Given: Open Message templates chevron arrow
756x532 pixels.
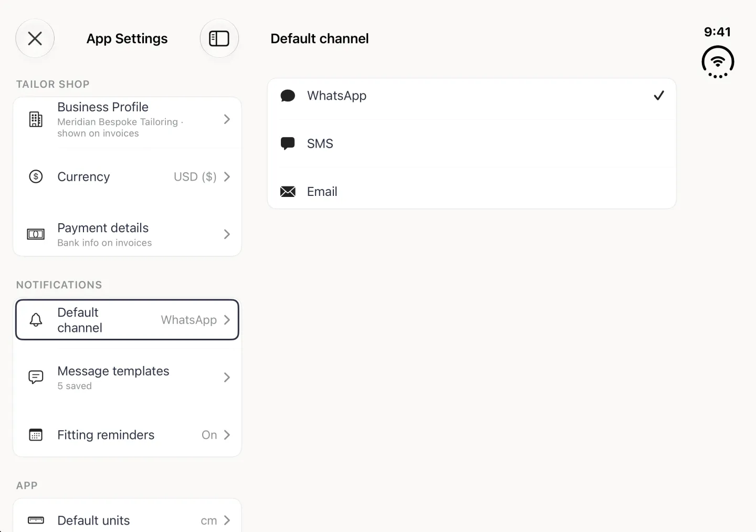Looking at the screenshot, I should coord(227,377).
